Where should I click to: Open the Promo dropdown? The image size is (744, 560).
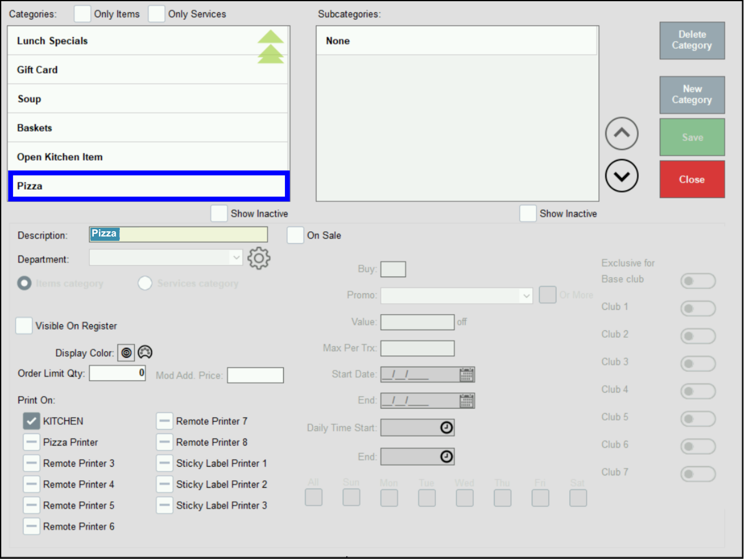(456, 296)
